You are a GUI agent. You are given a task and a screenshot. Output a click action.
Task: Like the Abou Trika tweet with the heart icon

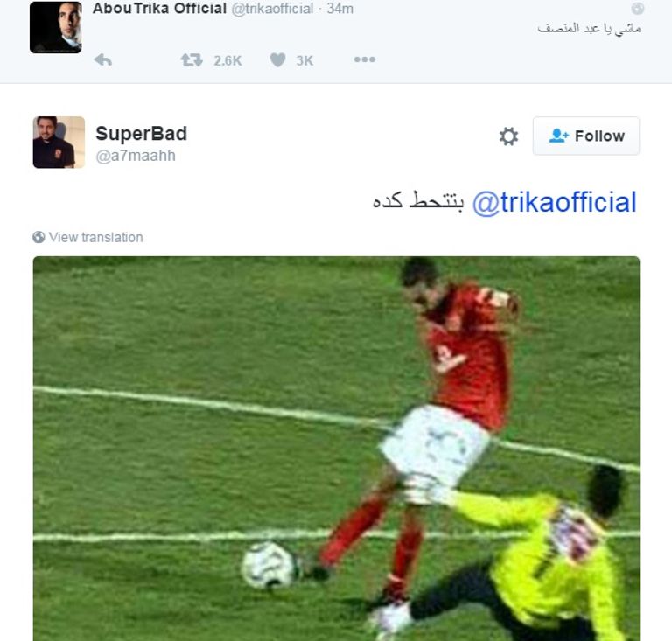pos(277,59)
